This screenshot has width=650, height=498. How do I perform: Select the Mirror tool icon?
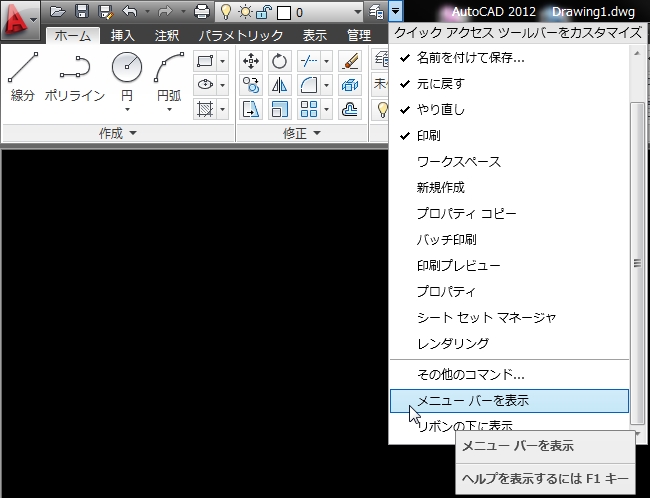pyautogui.click(x=279, y=85)
